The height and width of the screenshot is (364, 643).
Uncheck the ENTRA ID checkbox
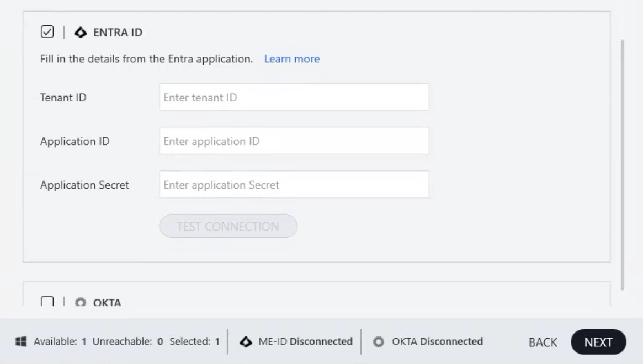pos(47,31)
